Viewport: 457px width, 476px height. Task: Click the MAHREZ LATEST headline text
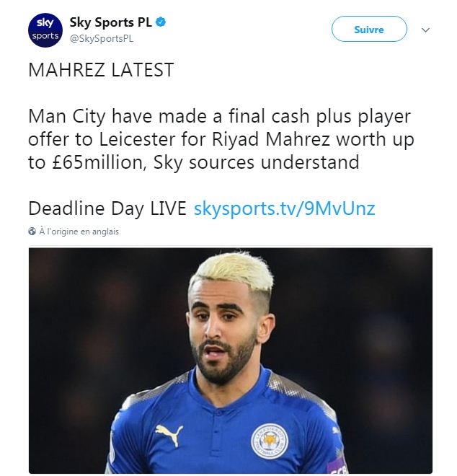101,70
